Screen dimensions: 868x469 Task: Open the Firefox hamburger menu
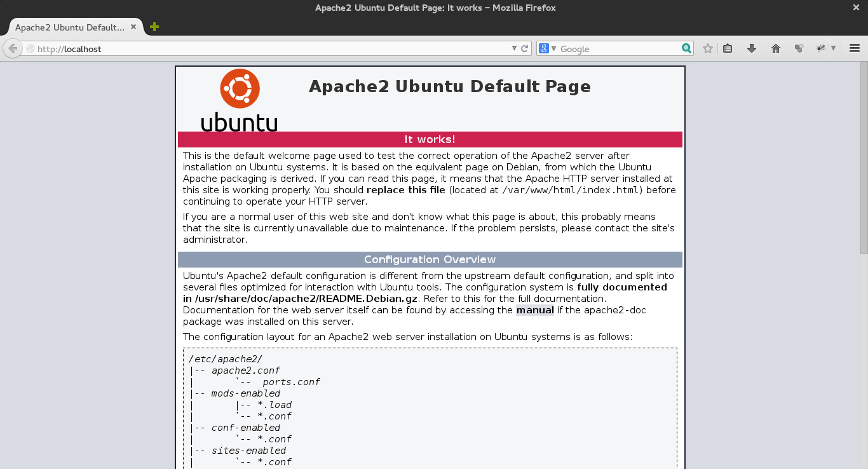coord(855,48)
